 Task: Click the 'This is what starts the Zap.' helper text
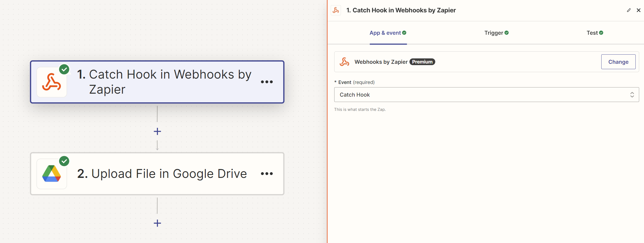[x=360, y=110]
